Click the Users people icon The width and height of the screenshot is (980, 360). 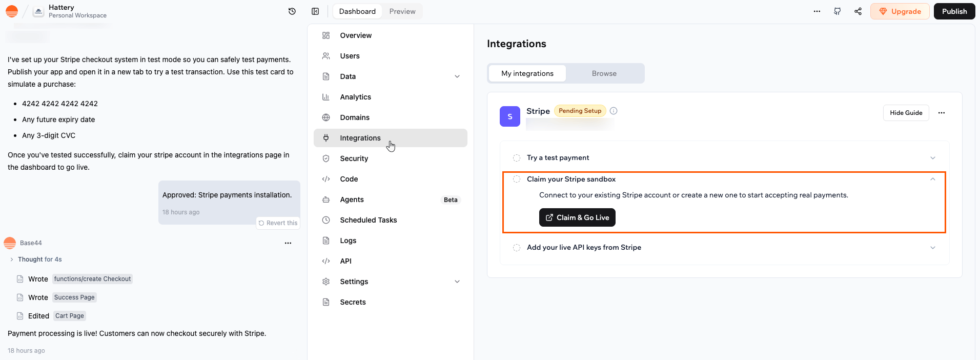[x=326, y=56]
